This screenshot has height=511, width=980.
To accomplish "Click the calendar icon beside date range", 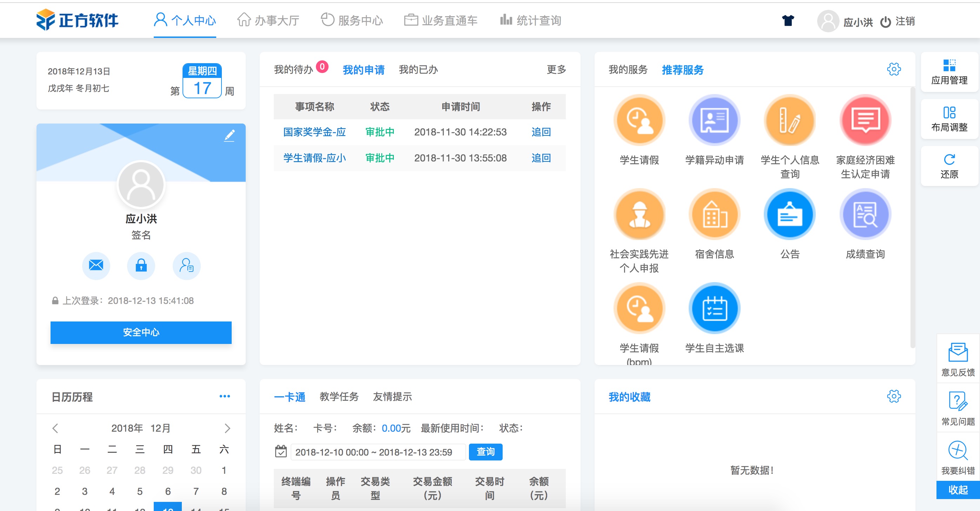I will (281, 451).
